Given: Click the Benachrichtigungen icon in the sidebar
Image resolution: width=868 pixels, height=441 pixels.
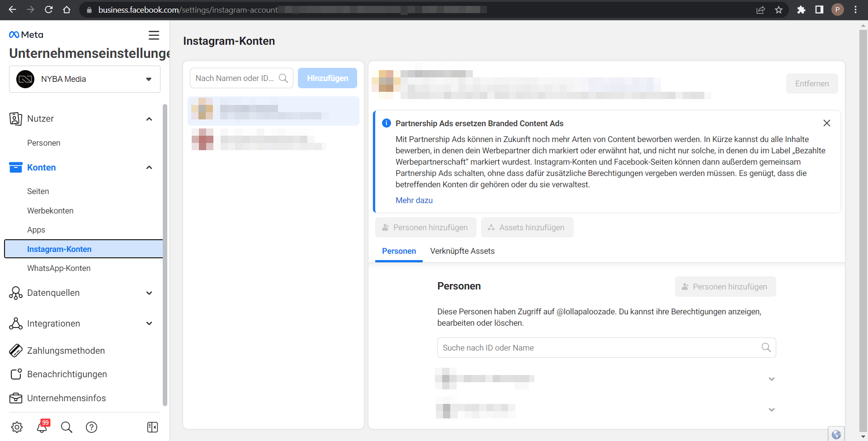Looking at the screenshot, I should pos(16,374).
